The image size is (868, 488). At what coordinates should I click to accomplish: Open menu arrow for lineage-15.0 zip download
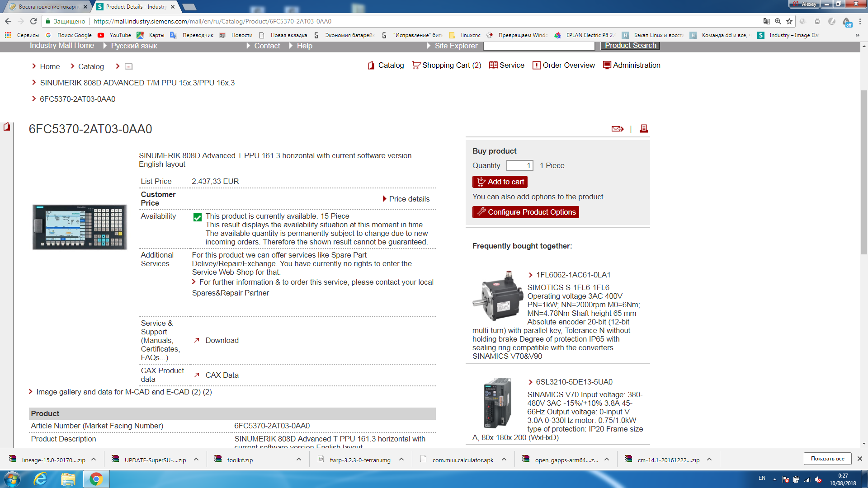94,459
